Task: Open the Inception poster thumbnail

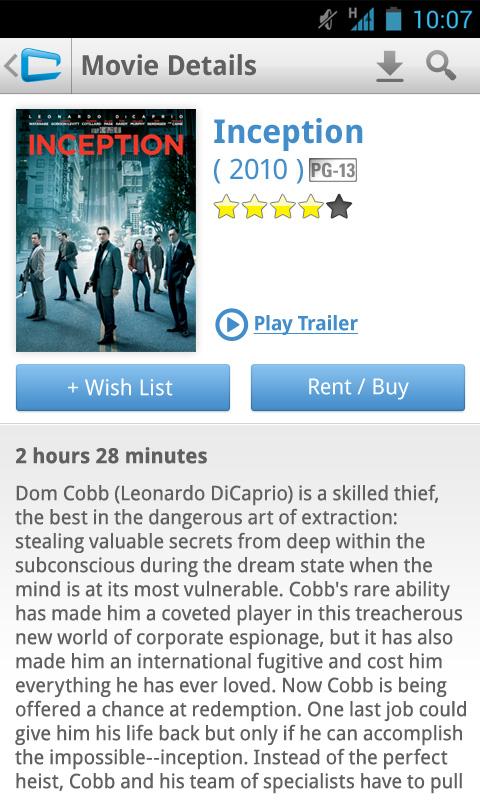Action: [x=106, y=230]
